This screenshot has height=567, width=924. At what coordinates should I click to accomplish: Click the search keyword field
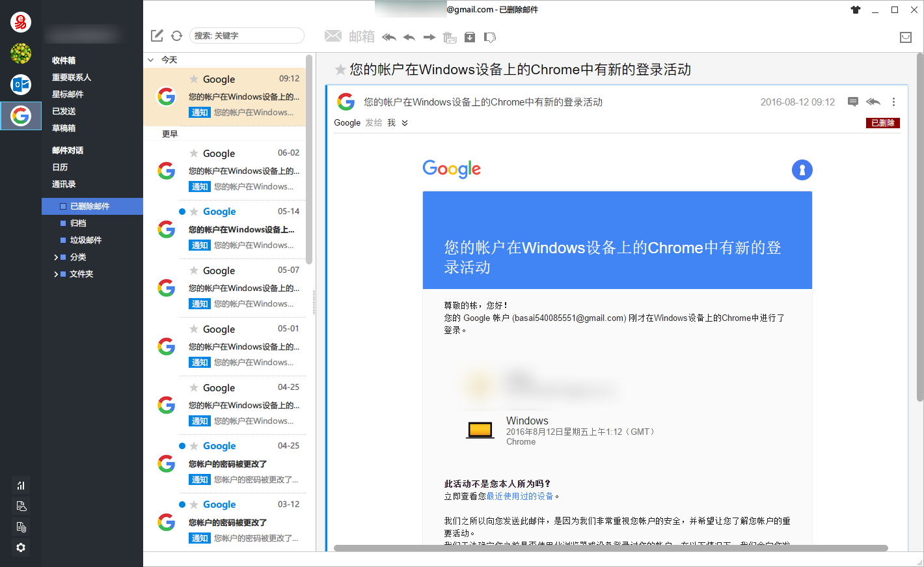[247, 35]
